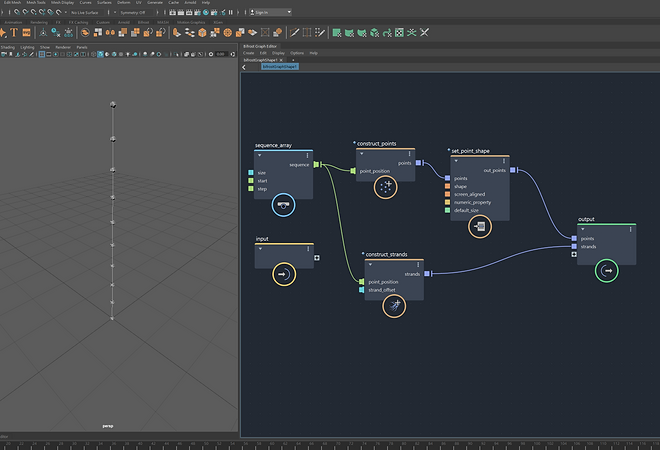Click the plus port on the input node

tap(317, 258)
